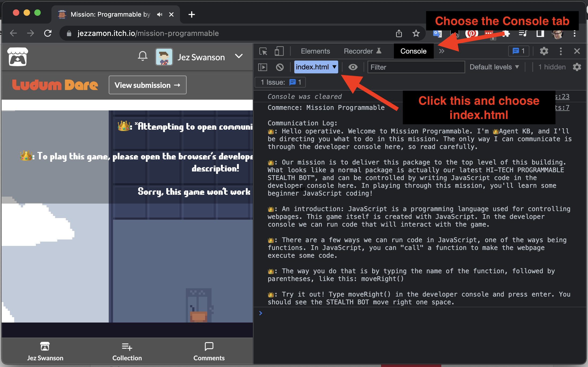Add game to Collection

pos(127,351)
